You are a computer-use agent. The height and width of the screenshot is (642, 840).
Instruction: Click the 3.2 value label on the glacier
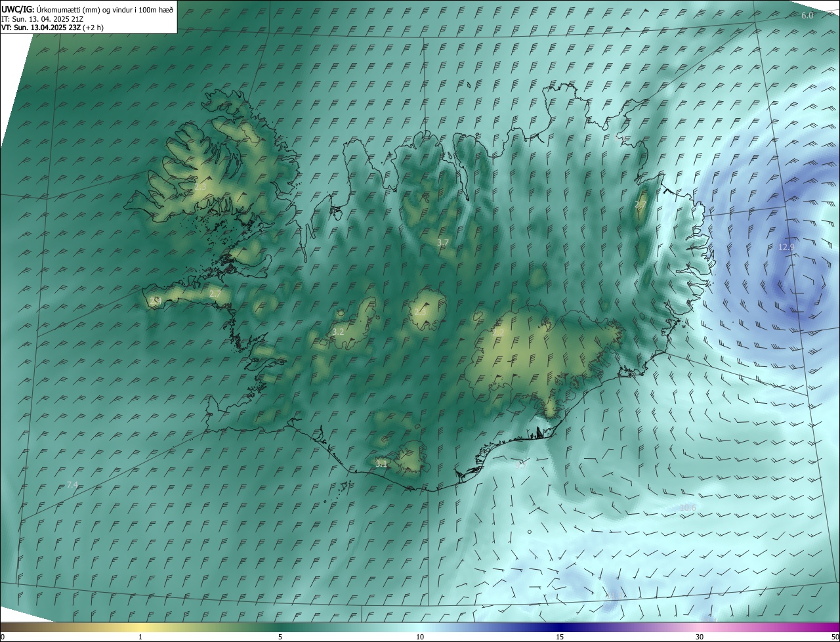point(338,332)
